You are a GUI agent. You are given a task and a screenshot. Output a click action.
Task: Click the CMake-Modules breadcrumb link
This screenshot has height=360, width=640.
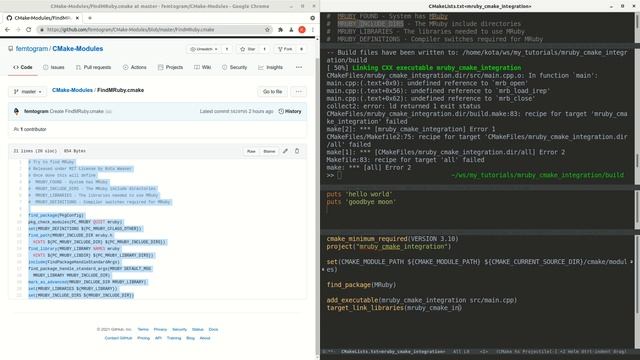tap(72, 90)
